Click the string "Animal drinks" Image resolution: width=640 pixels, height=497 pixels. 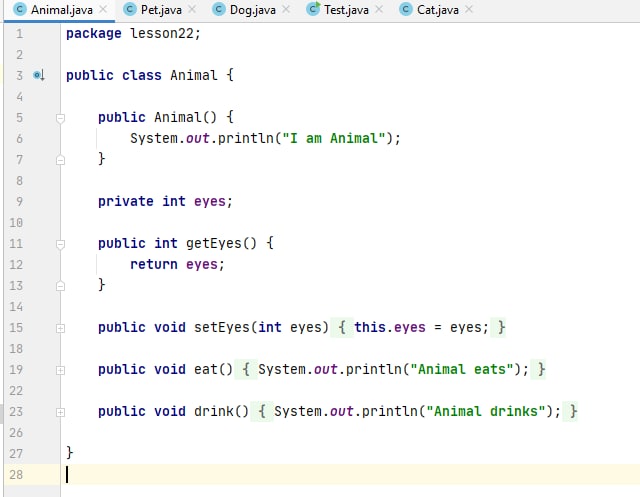point(486,411)
